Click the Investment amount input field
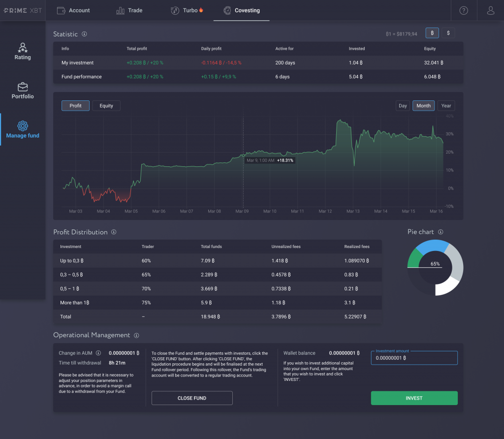The image size is (504, 439). 414,357
